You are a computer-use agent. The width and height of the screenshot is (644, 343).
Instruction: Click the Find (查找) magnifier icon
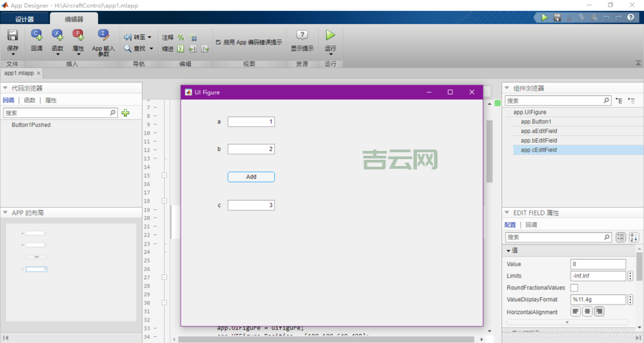click(128, 49)
